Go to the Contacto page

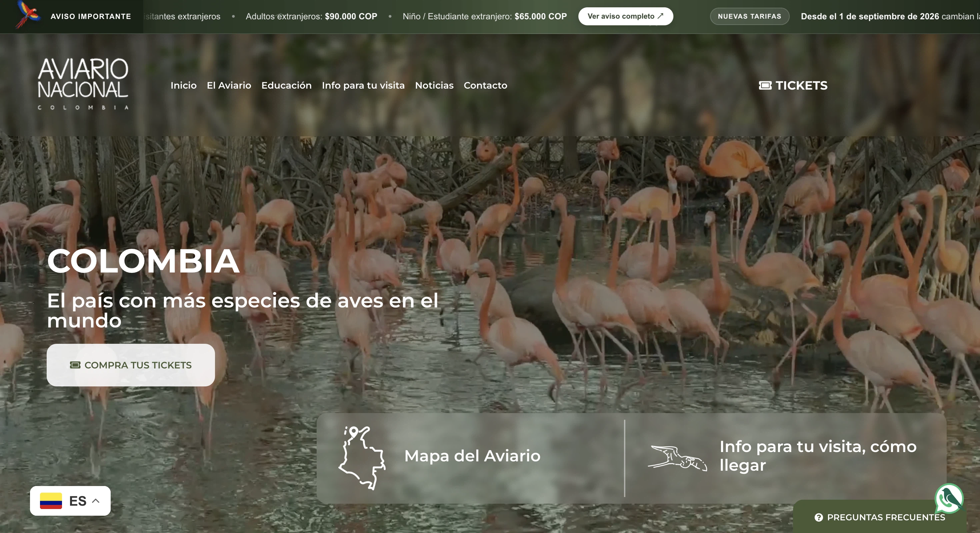pos(485,86)
